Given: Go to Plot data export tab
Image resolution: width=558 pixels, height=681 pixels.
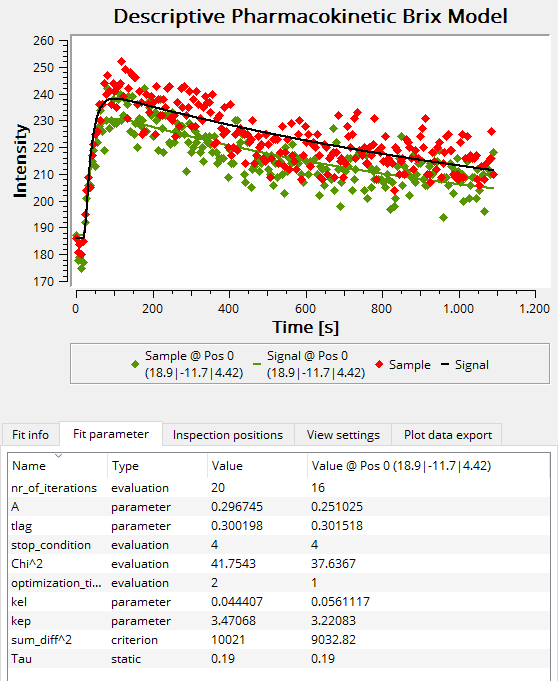Looking at the screenshot, I should 448,435.
